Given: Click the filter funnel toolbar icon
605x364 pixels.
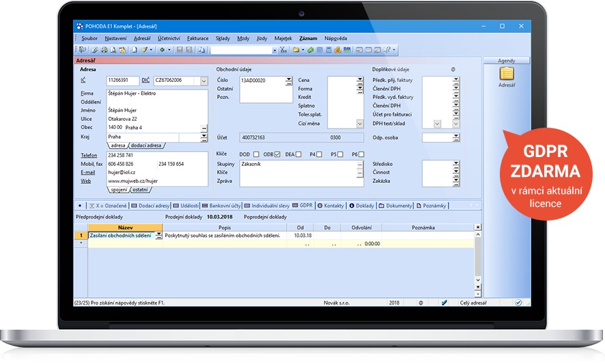Looking at the screenshot, I should (x=283, y=50).
